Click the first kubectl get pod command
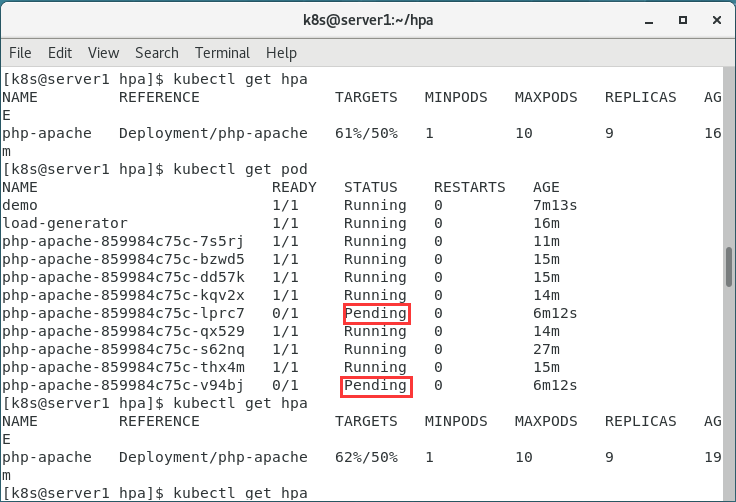 pyautogui.click(x=240, y=169)
